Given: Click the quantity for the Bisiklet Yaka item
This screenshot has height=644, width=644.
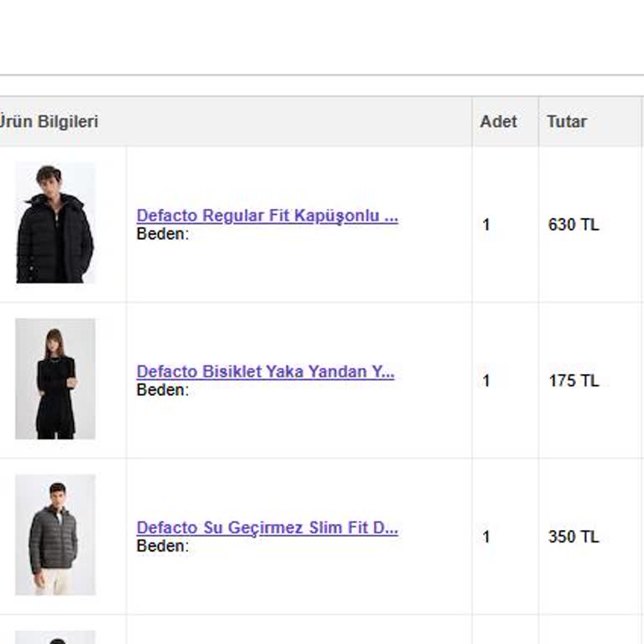Looking at the screenshot, I should 486,381.
